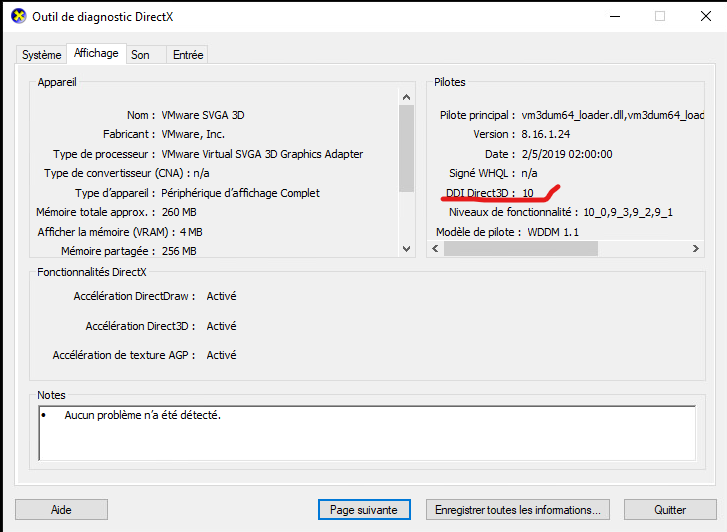Go to the Entrée tab

pyautogui.click(x=188, y=55)
